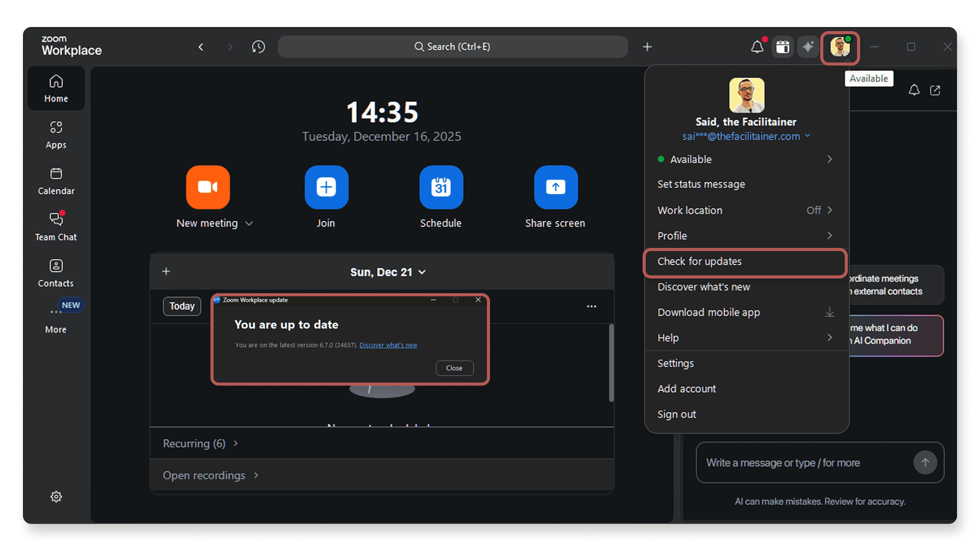Open the Schedule calendar icon

tap(441, 187)
